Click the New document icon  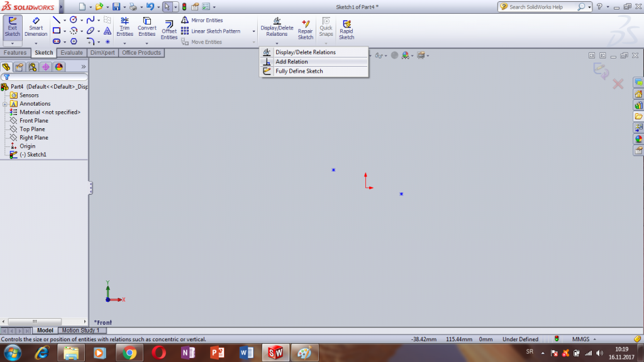pos(82,6)
